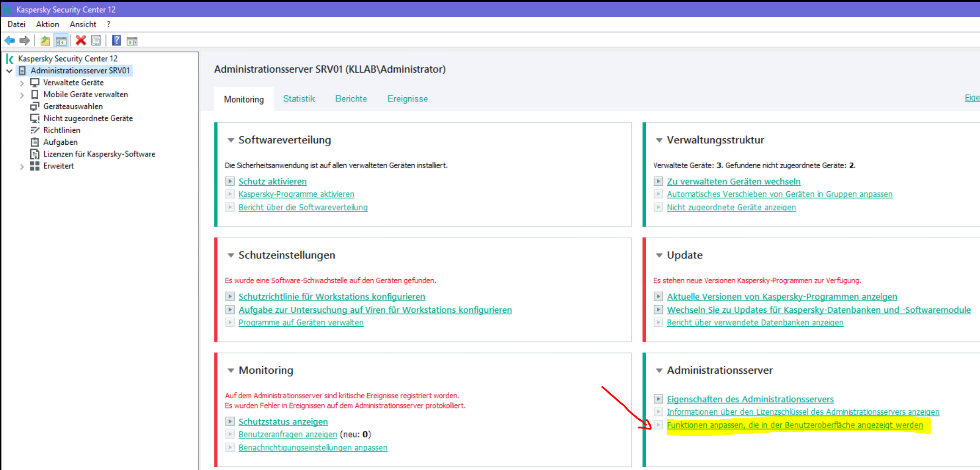Screen dimensions: 980x470
Task: Select the Nicht zugeordnete Geräte tree icon
Action: [x=34, y=118]
